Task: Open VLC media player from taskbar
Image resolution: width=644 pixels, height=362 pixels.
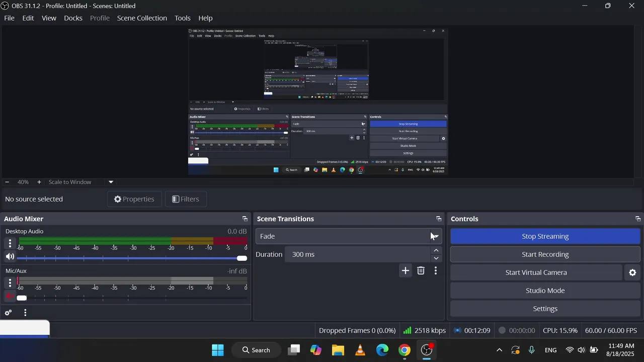Action: coord(360,350)
